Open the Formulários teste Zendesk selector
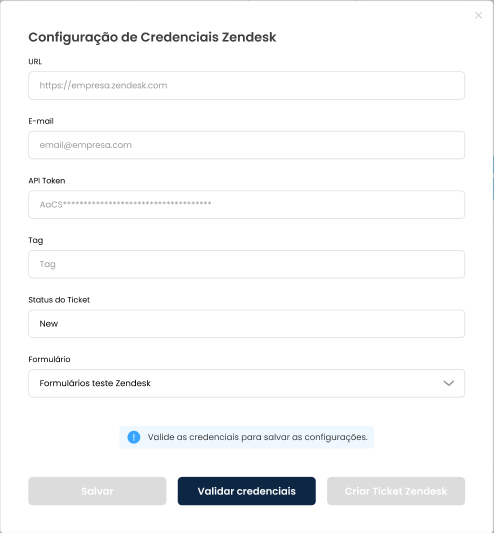This screenshot has height=533, width=494. tap(246, 383)
